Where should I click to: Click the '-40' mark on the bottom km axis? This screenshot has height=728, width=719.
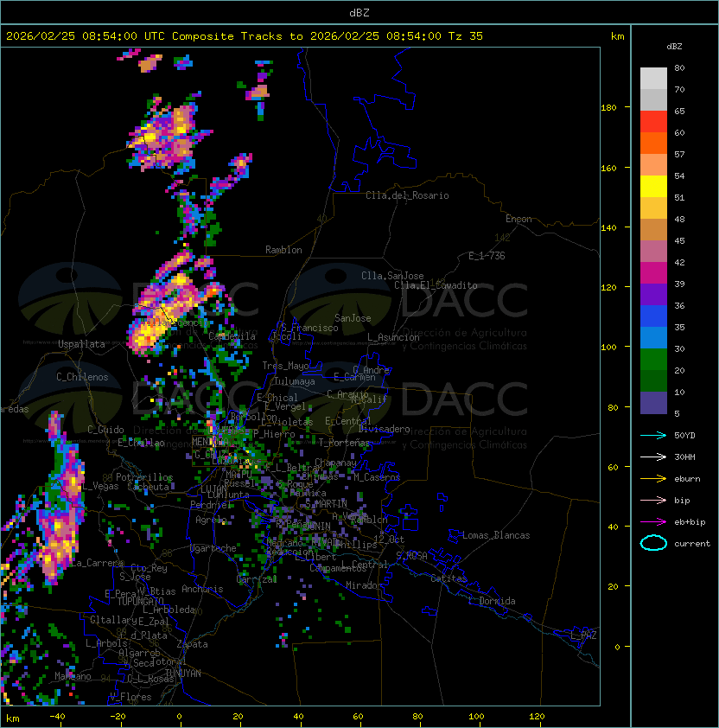[x=57, y=717]
